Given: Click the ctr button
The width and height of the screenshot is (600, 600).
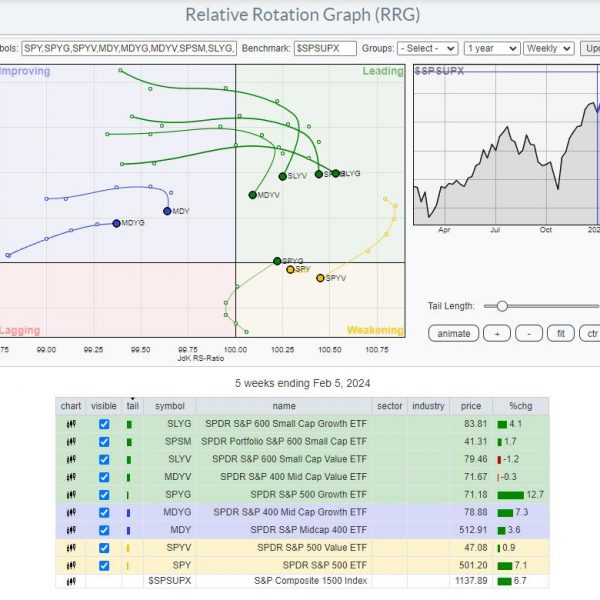Looking at the screenshot, I should tap(590, 333).
